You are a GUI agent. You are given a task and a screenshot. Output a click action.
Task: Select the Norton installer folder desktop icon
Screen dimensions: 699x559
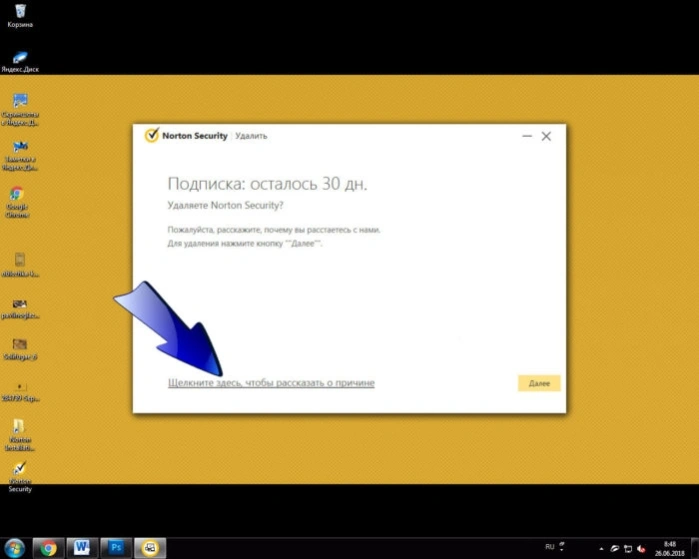click(20, 435)
